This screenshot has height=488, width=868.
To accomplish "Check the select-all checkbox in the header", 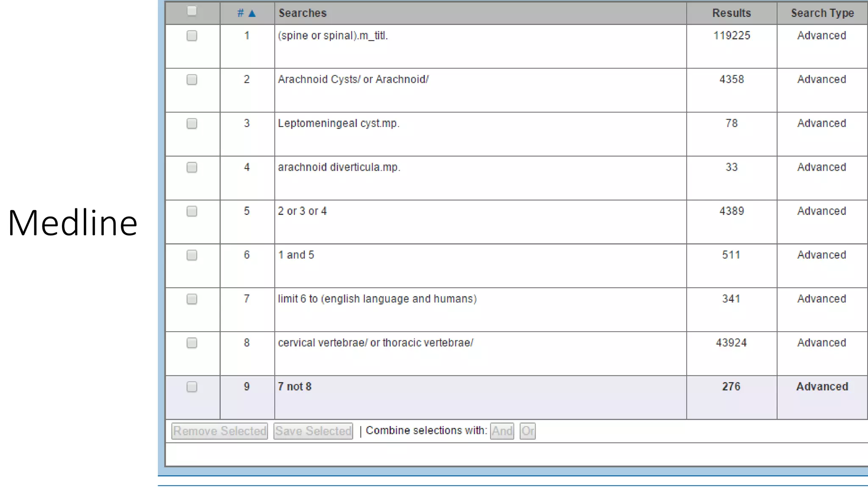I will tap(192, 11).
